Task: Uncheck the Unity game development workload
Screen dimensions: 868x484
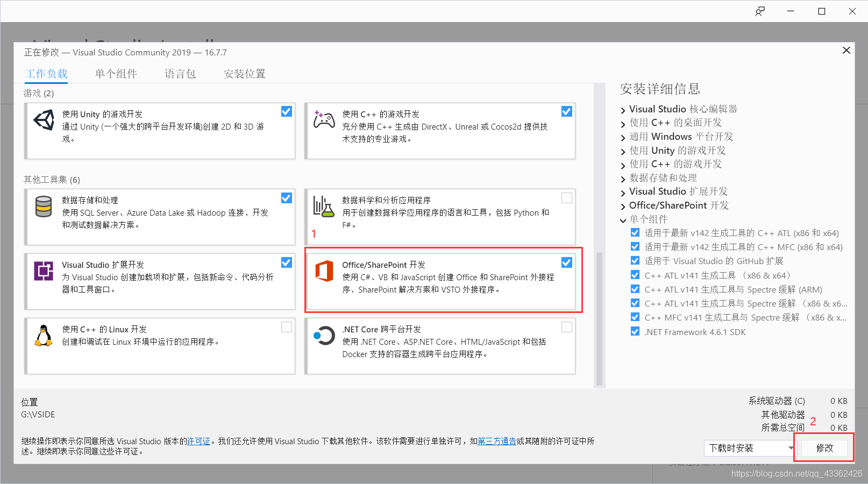Action: 287,111
